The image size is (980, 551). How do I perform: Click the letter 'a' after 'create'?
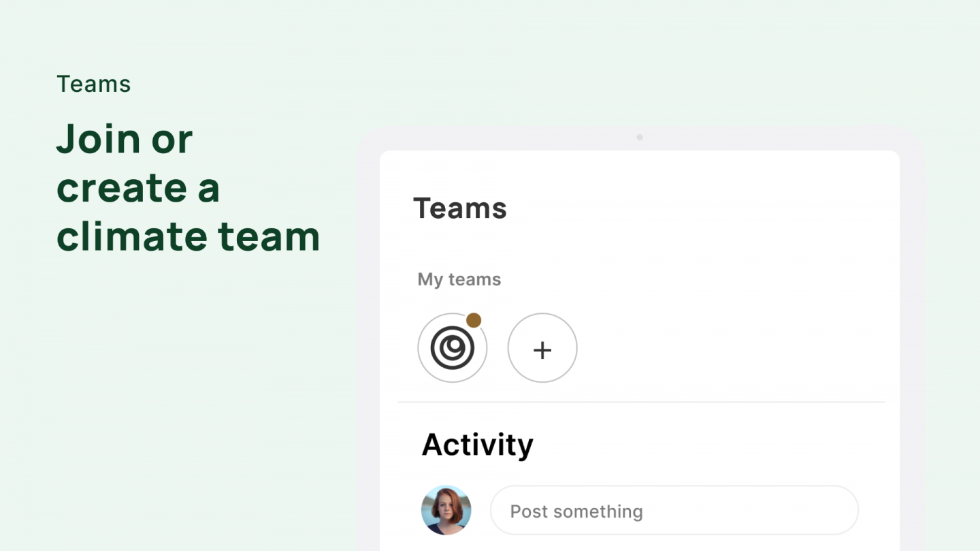point(209,189)
